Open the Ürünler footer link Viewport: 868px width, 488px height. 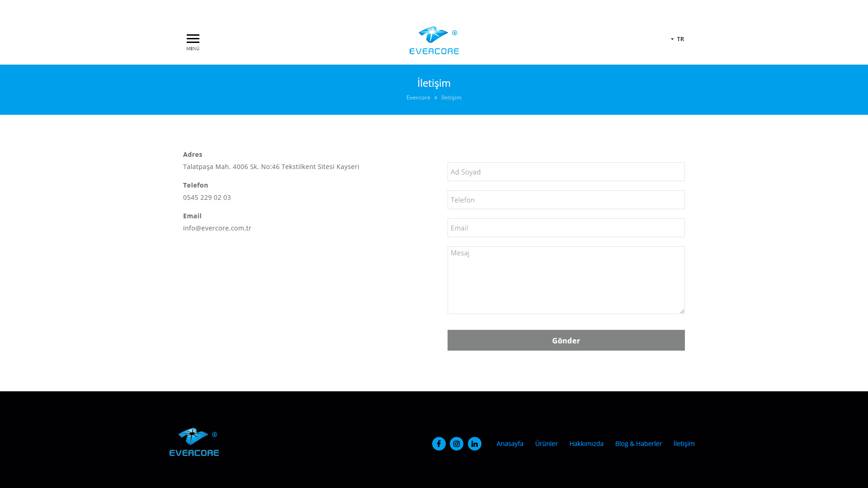[546, 444]
